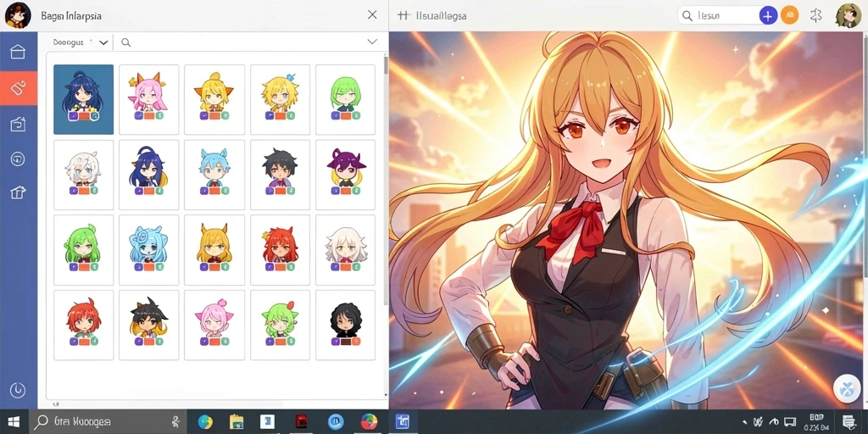
Task: Open the Windows Start button
Action: click(x=14, y=422)
